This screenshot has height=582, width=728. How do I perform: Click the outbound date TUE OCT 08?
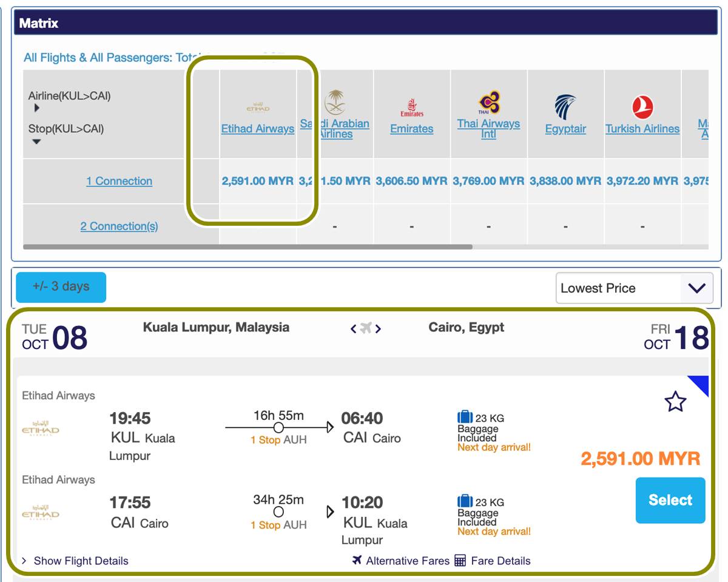55,337
